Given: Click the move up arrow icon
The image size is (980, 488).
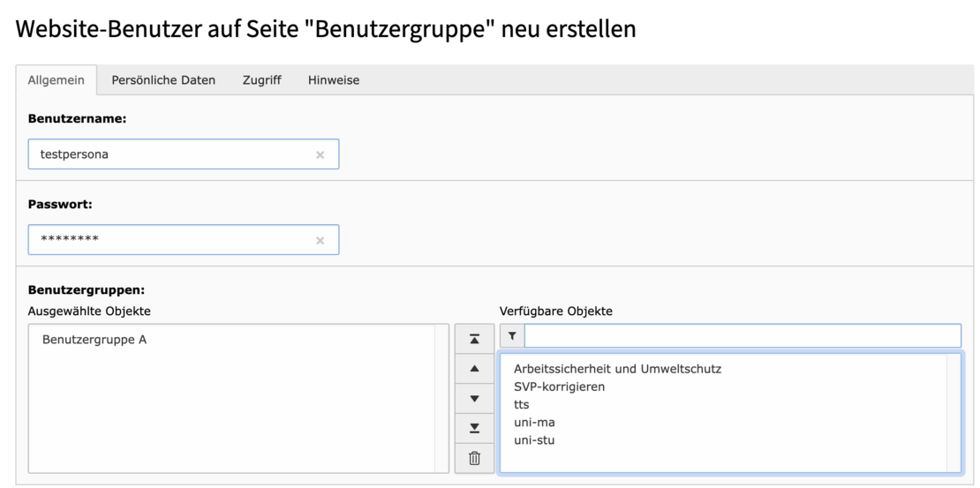Looking at the screenshot, I should point(474,368).
